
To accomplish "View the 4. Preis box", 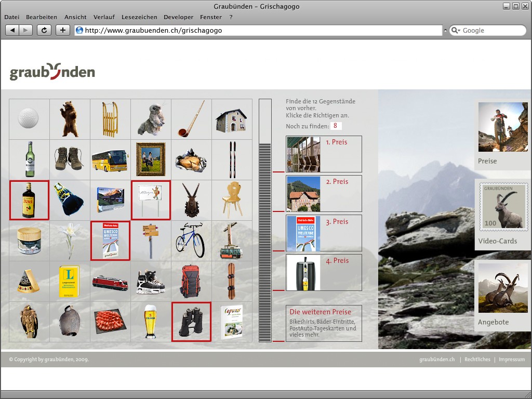I will tap(324, 272).
